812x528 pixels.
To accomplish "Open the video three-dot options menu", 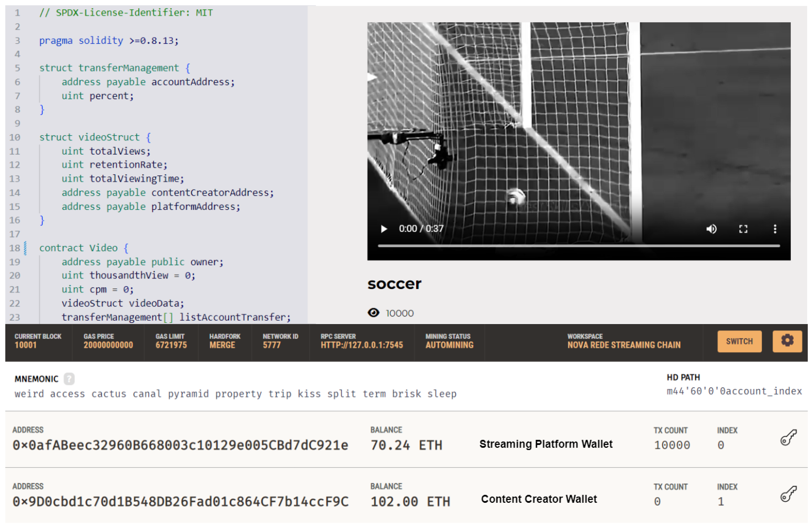I will click(775, 229).
